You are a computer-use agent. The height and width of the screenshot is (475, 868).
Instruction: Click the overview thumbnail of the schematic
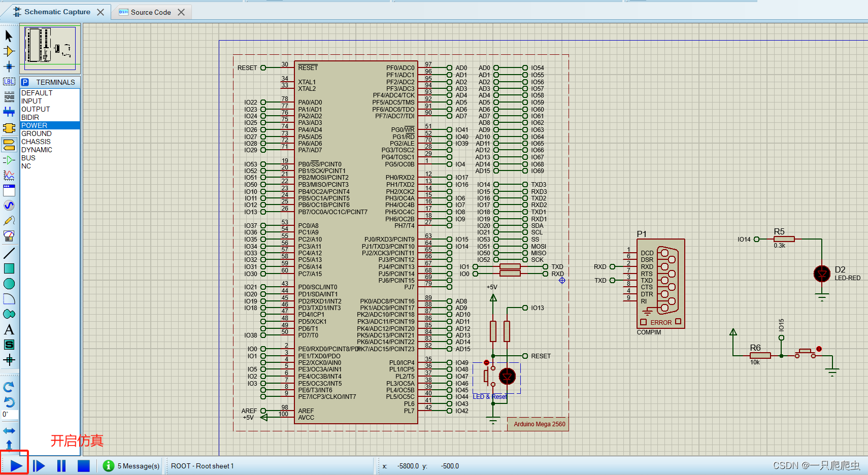click(x=50, y=49)
